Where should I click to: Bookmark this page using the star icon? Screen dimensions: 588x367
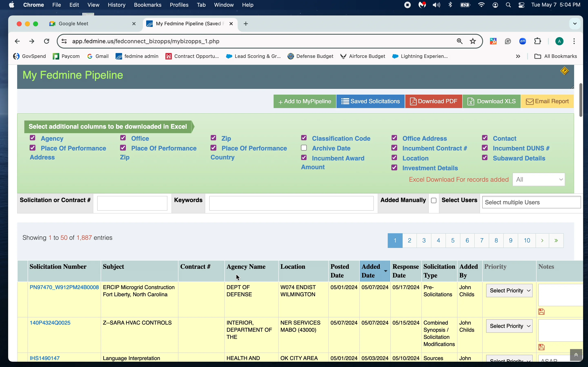tap(473, 41)
